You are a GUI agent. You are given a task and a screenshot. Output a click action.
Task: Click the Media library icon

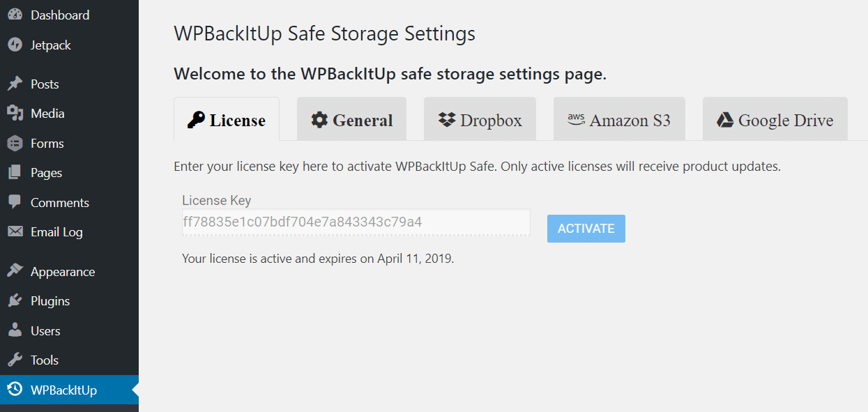click(x=15, y=114)
